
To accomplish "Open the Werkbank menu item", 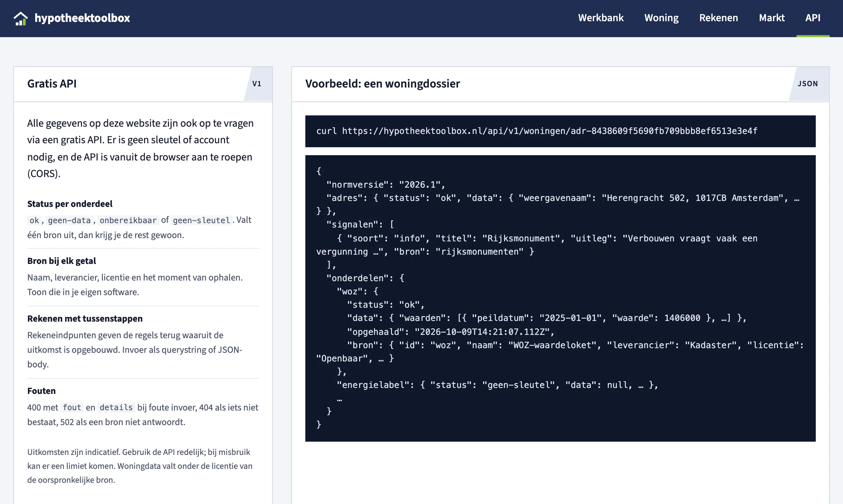I will pos(601,18).
